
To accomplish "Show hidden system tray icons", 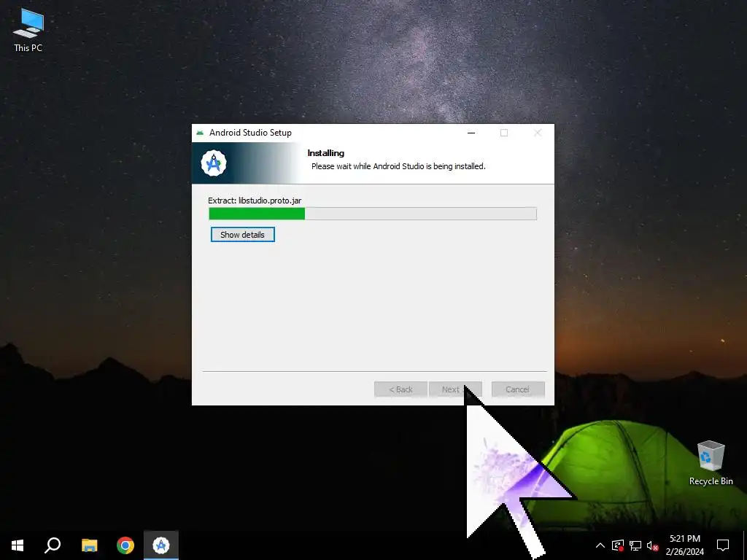I will [x=600, y=545].
